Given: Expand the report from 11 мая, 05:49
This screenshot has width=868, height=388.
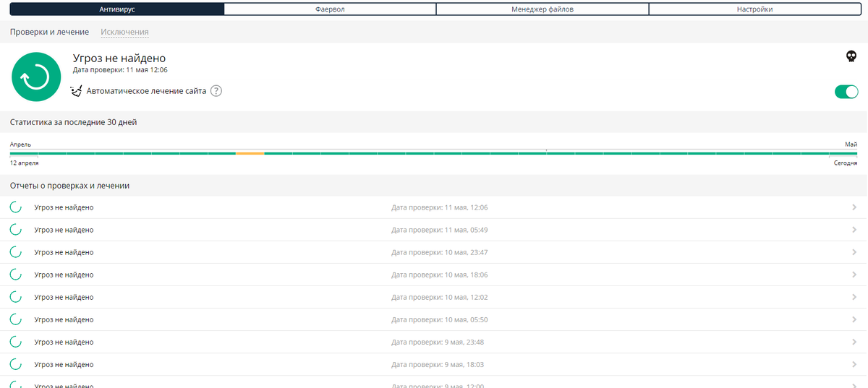Looking at the screenshot, I should point(855,230).
